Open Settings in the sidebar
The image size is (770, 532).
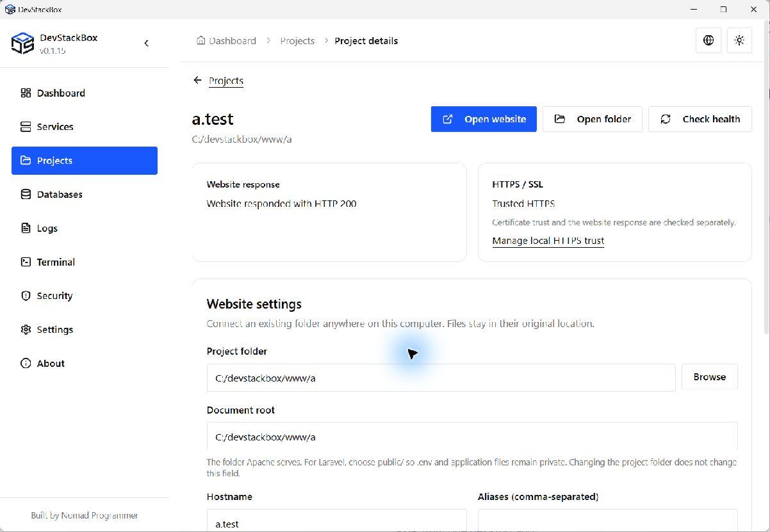[85, 330]
